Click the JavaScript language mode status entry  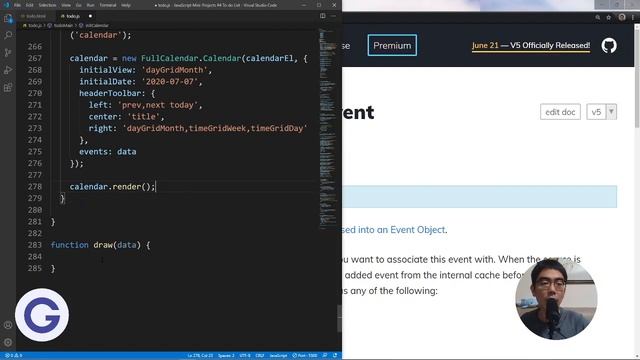coord(278,356)
